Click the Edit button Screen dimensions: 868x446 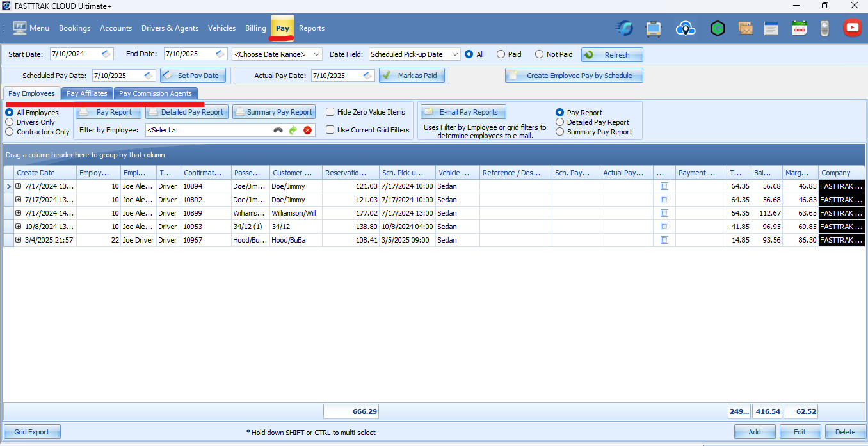pos(800,432)
